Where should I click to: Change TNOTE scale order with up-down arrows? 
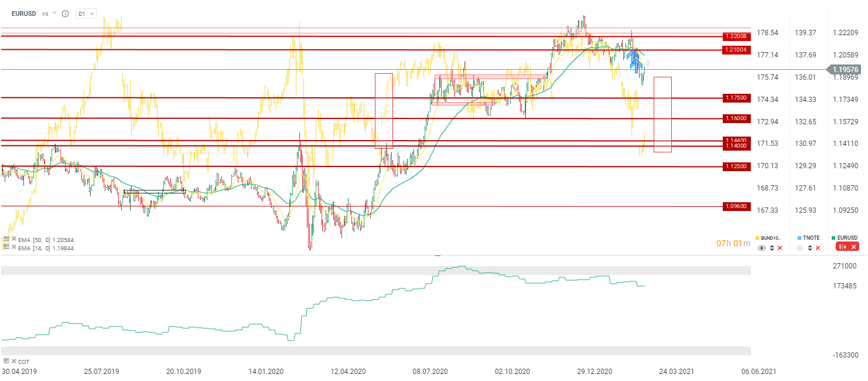click(x=810, y=248)
